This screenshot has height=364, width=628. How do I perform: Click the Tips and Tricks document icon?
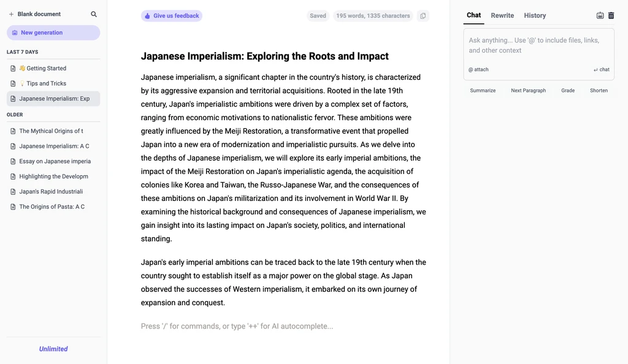(x=13, y=83)
